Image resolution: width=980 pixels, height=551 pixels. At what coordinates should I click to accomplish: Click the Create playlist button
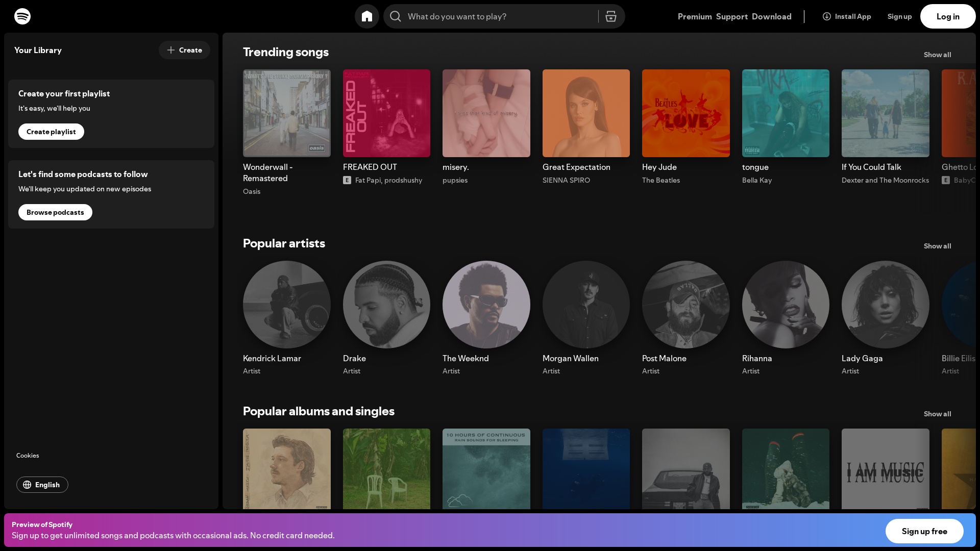[51, 132]
